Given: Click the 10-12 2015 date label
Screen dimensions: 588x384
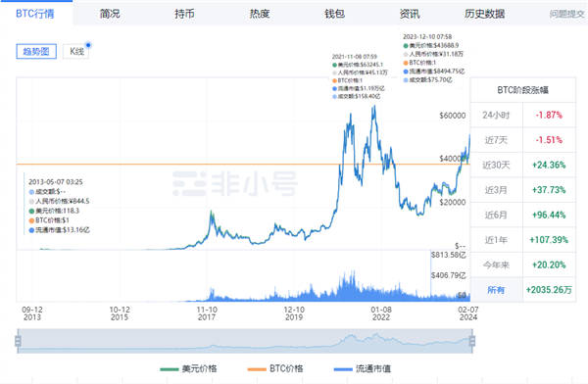Looking at the screenshot, I should [120, 313].
